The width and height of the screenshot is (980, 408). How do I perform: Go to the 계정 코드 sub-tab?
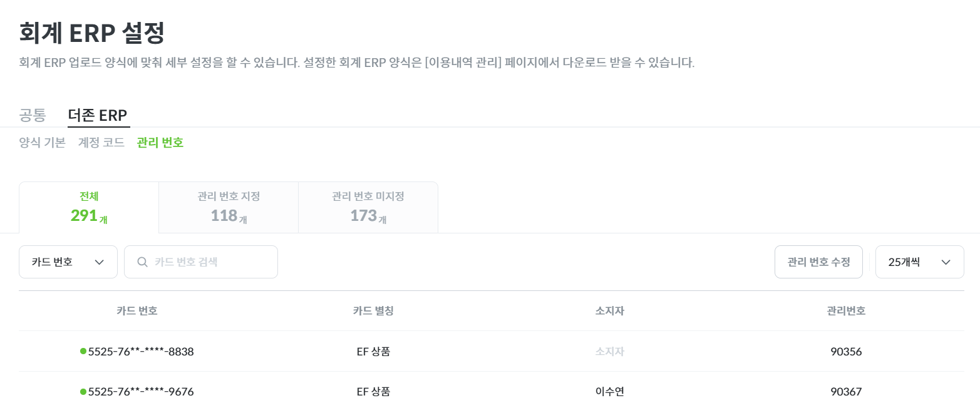101,143
